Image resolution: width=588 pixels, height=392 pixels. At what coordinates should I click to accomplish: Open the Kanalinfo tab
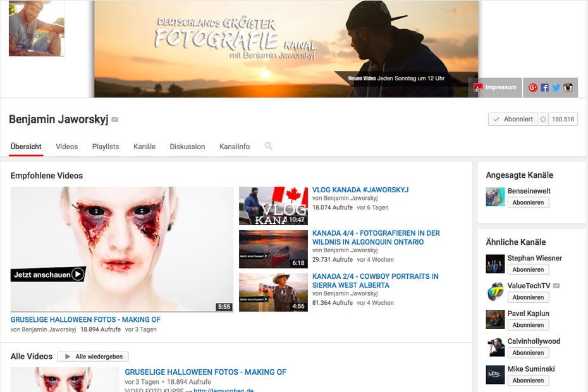pos(235,147)
